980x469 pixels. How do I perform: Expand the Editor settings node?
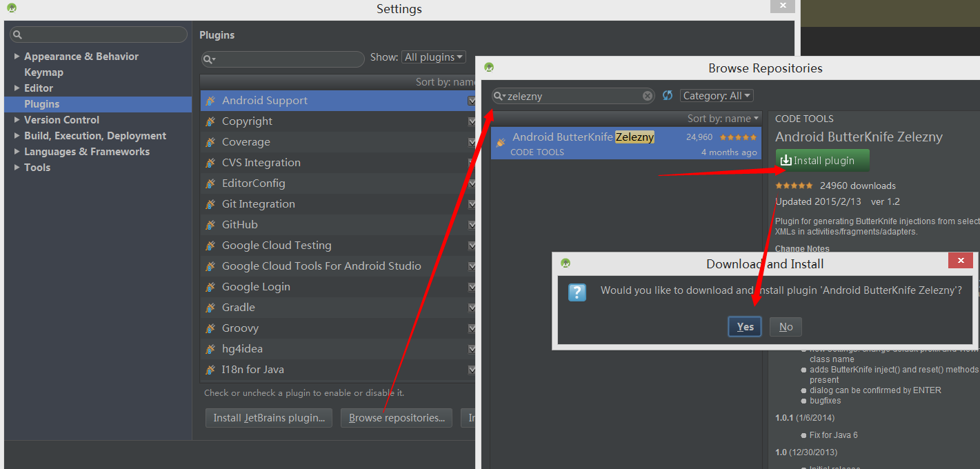(17, 88)
